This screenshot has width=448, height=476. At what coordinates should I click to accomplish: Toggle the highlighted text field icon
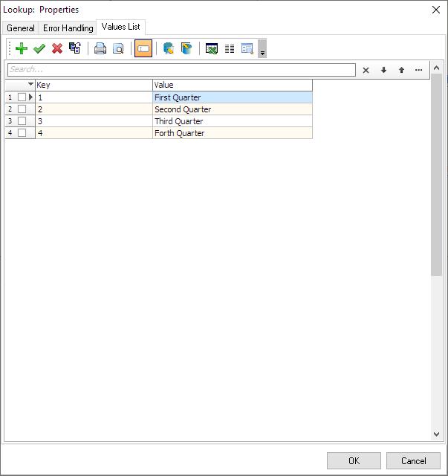tap(143, 48)
